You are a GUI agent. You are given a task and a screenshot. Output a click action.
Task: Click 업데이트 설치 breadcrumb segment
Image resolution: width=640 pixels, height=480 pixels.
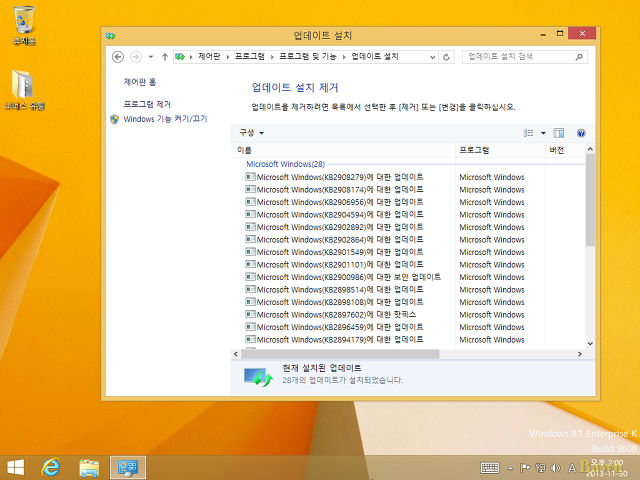(375, 57)
